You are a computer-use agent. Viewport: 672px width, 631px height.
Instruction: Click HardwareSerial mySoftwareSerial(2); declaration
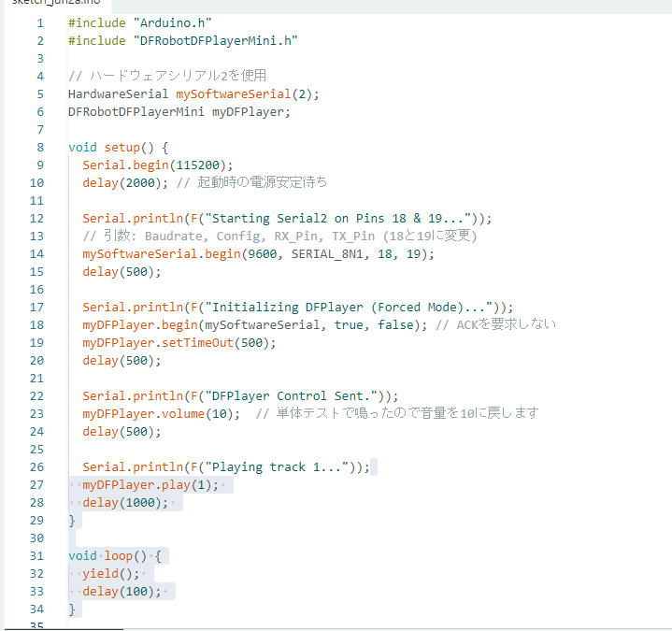pyautogui.click(x=193, y=94)
